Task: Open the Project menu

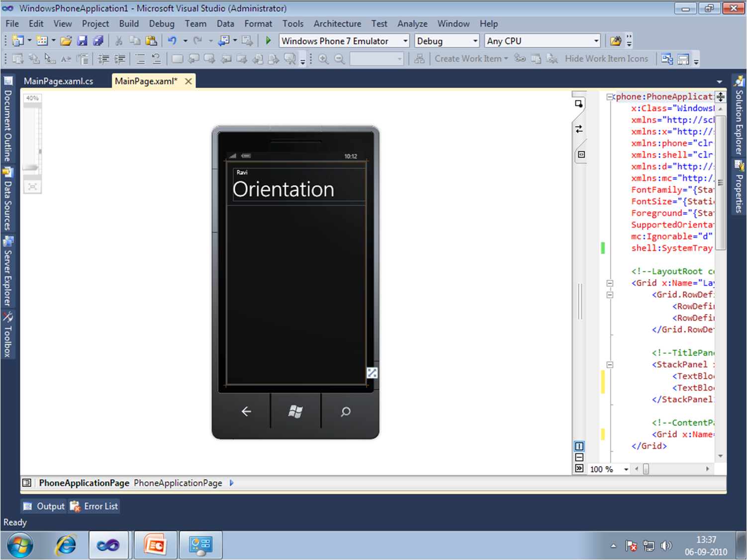Action: (95, 23)
